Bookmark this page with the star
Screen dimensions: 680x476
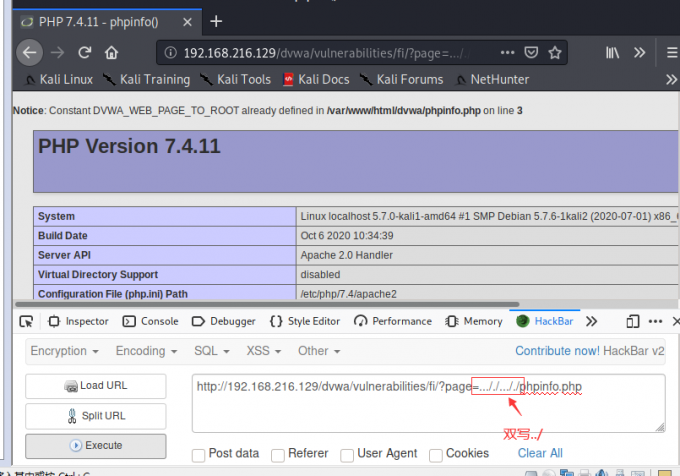pyautogui.click(x=555, y=53)
